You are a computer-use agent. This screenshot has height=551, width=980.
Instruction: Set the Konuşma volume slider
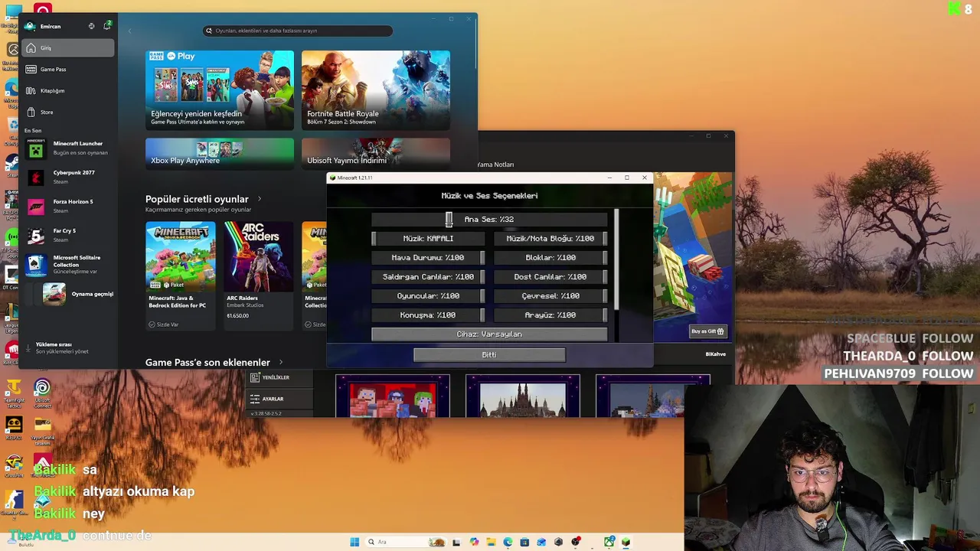coord(428,315)
